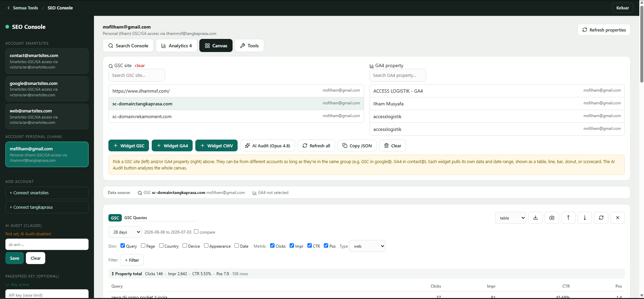Open the 28 days range dropdown
Image resolution: width=644 pixels, height=299 pixels.
click(x=125, y=232)
